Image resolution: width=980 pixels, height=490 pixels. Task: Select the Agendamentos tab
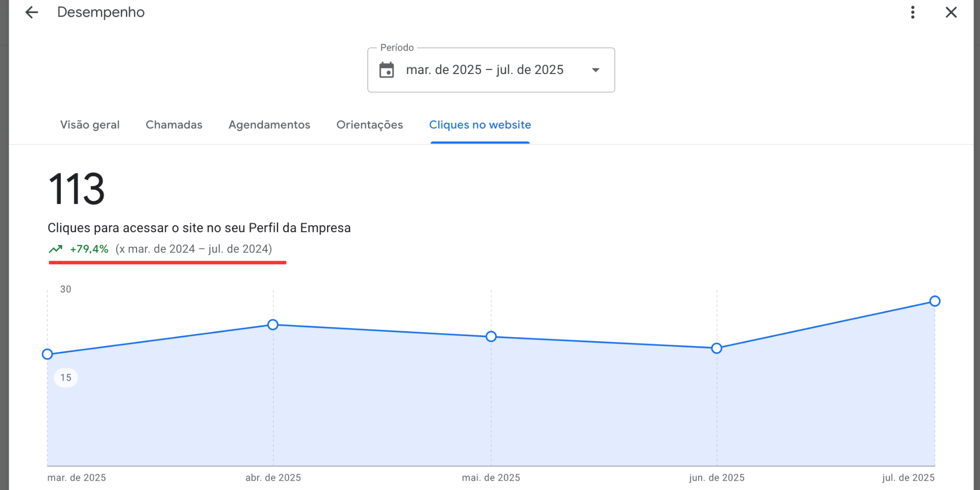[x=269, y=125]
